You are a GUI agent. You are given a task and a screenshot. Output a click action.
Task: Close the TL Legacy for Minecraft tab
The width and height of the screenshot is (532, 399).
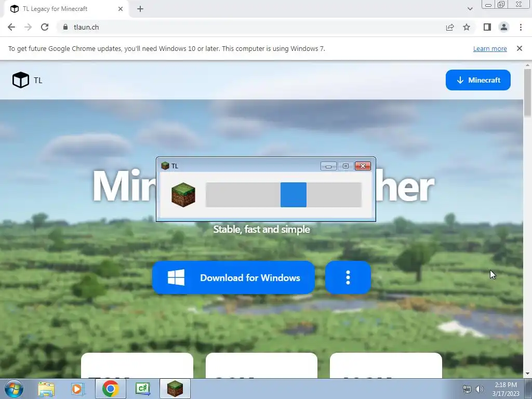(121, 9)
